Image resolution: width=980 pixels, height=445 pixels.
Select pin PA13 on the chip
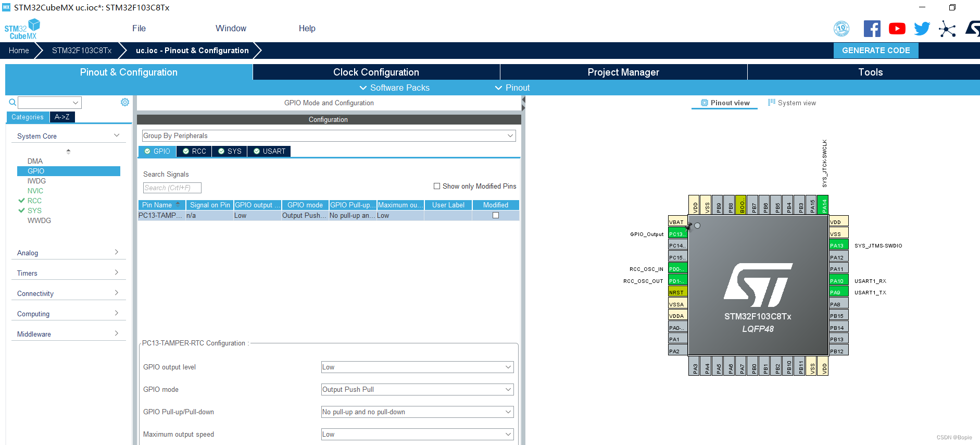[839, 245]
